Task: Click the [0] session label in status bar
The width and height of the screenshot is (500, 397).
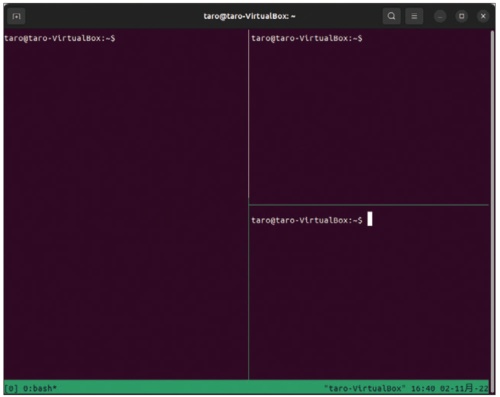Action: pos(11,388)
